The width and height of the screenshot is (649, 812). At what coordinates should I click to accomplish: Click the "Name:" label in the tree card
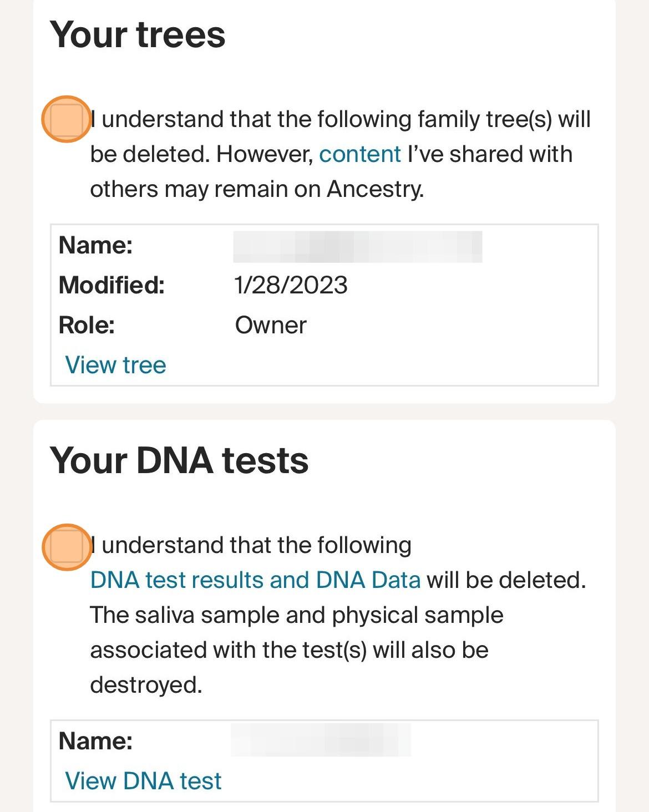coord(95,245)
